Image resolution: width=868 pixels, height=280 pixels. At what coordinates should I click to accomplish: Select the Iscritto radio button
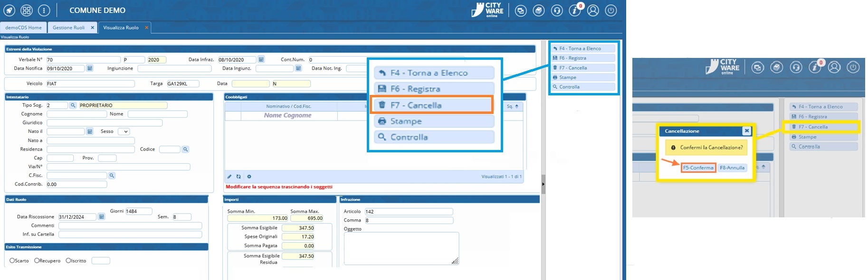pos(68,261)
